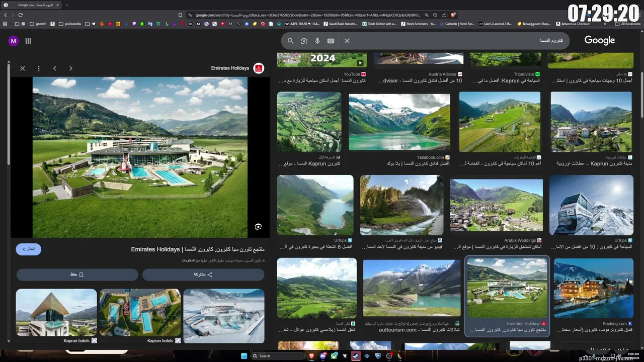Open the Google account avatar M
The height and width of the screenshot is (362, 644).
pos(13,41)
